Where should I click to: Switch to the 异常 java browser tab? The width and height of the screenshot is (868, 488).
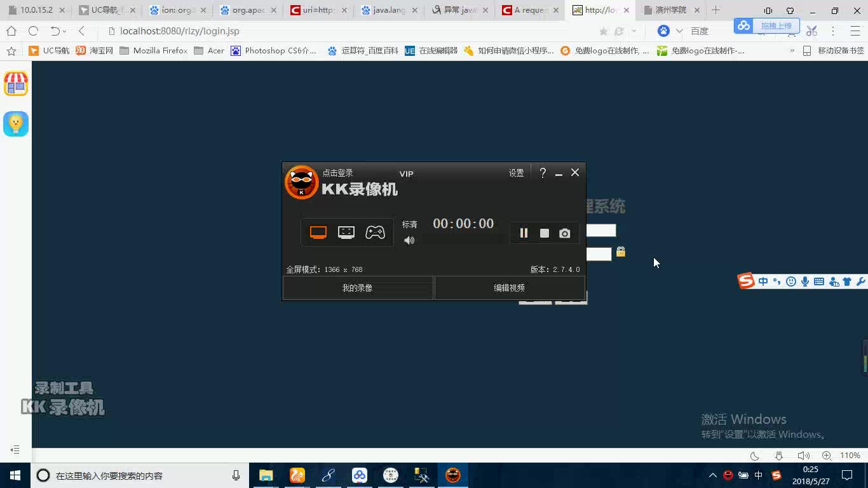tap(459, 10)
